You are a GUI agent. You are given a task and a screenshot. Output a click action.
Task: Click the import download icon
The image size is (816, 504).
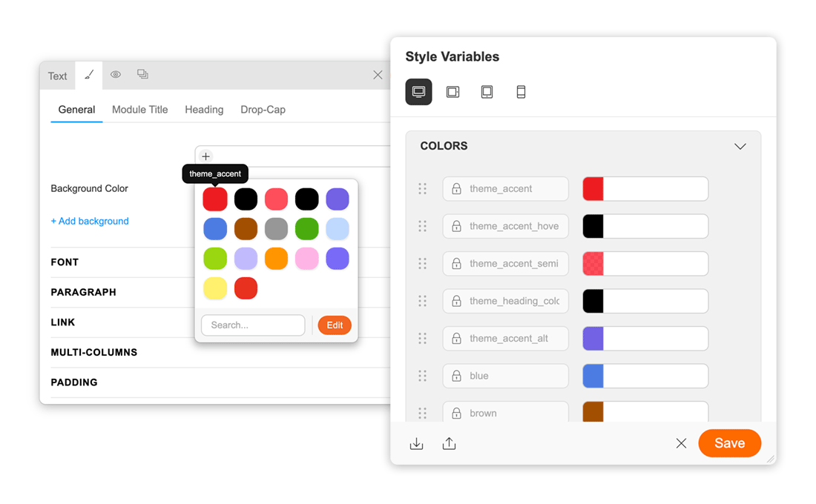click(x=416, y=444)
